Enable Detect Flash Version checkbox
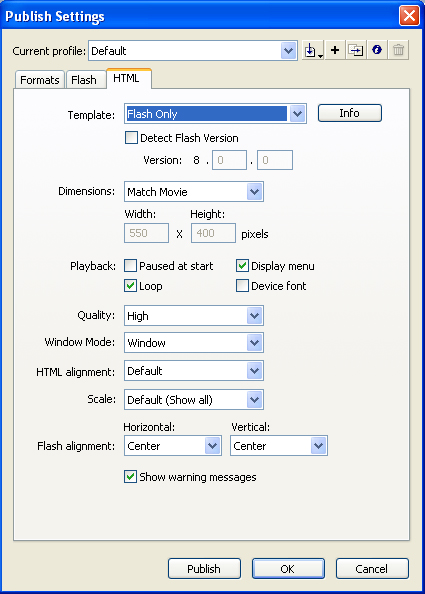The width and height of the screenshot is (425, 594). pyautogui.click(x=131, y=138)
